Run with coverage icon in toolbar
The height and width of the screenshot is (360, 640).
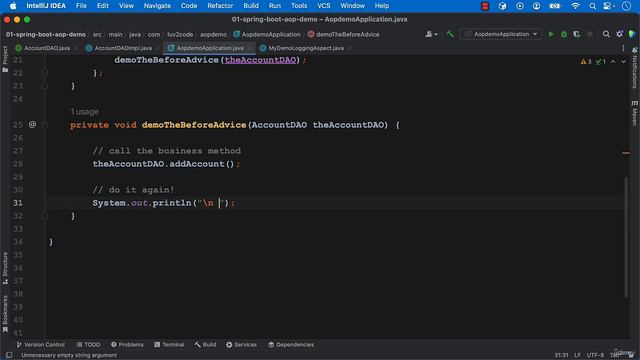click(577, 34)
